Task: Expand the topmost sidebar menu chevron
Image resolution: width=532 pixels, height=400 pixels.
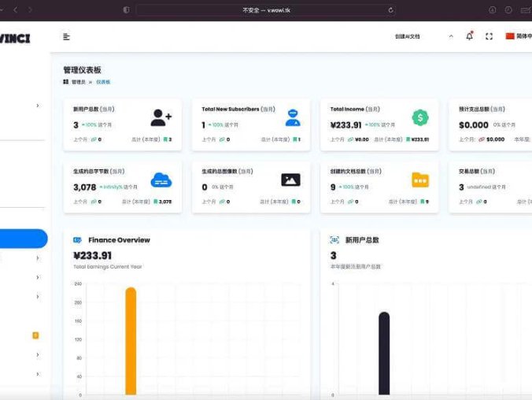Action: tap(37, 106)
